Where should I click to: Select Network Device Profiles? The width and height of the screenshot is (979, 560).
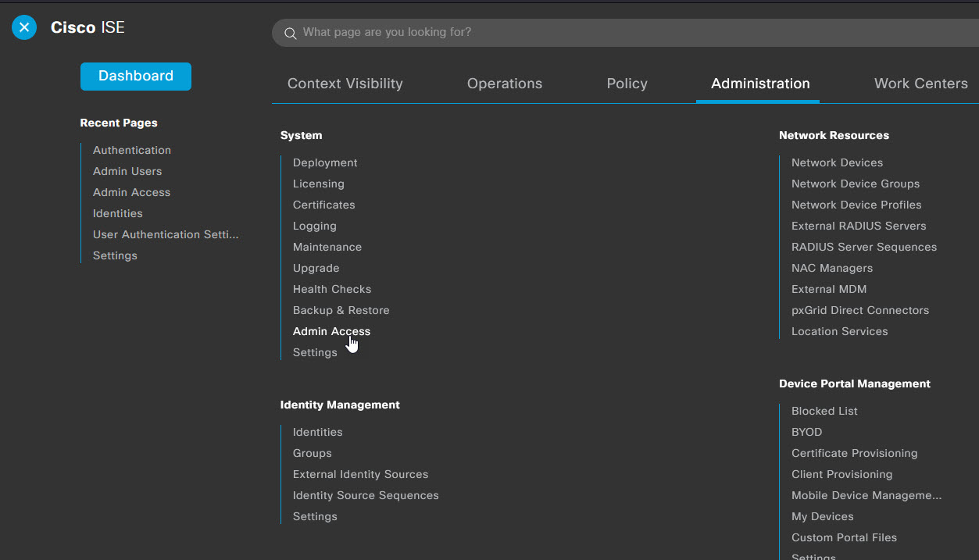pyautogui.click(x=856, y=205)
